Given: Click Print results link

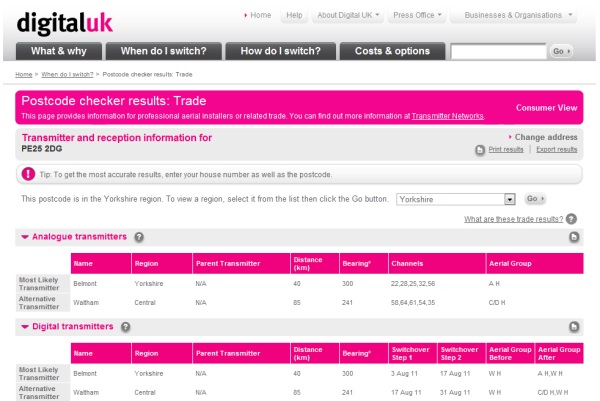Looking at the screenshot, I should (506, 150).
